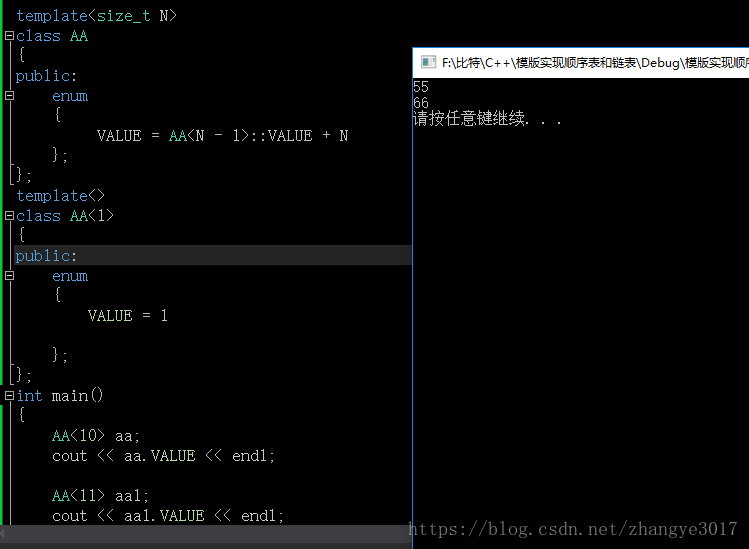Click 'class AA<1>' text
This screenshot has width=749, height=549.
point(65,216)
